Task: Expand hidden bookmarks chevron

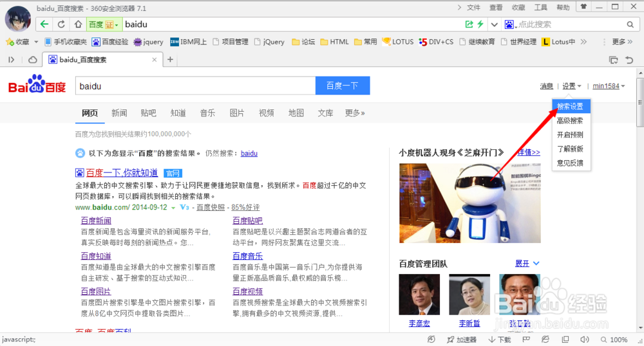Action: click(583, 42)
